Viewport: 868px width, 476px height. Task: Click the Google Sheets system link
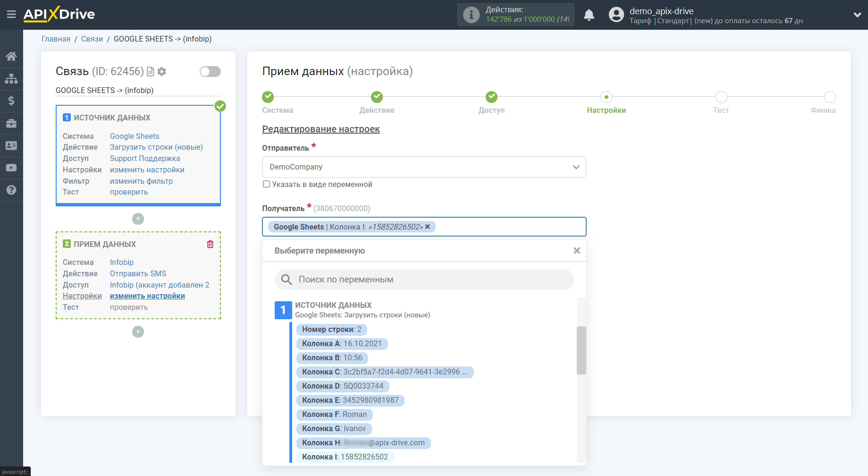point(135,136)
